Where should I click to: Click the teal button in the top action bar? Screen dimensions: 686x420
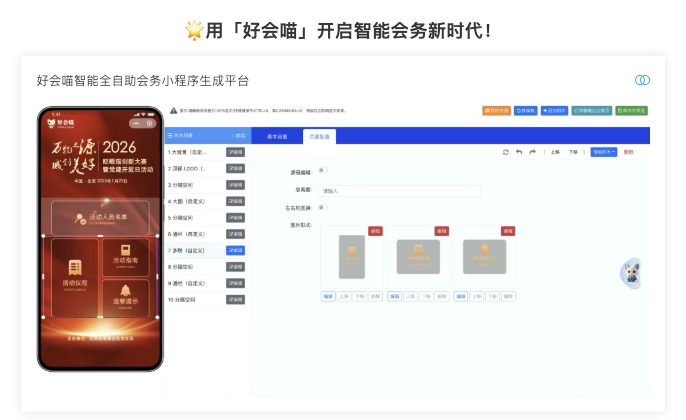tap(592, 111)
